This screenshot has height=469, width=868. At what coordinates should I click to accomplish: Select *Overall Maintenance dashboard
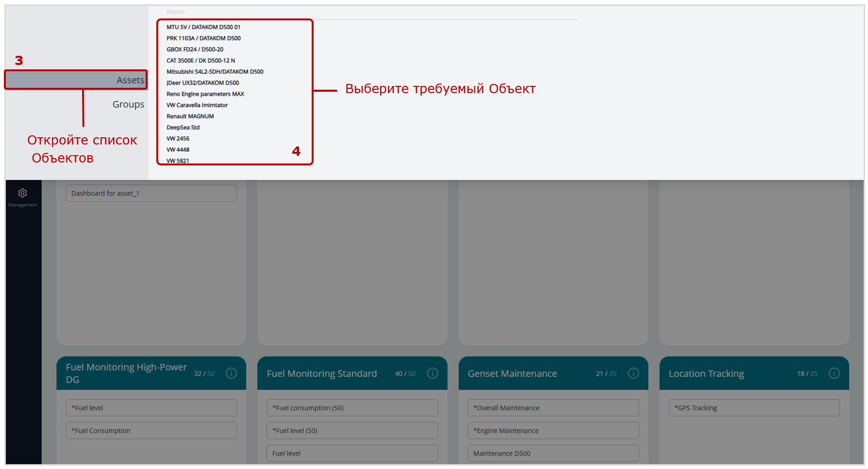click(x=553, y=408)
